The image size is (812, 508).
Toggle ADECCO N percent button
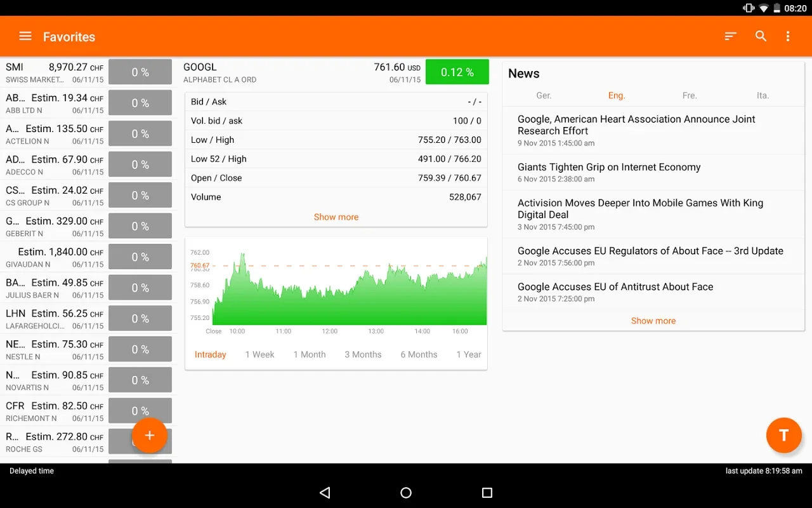140,164
